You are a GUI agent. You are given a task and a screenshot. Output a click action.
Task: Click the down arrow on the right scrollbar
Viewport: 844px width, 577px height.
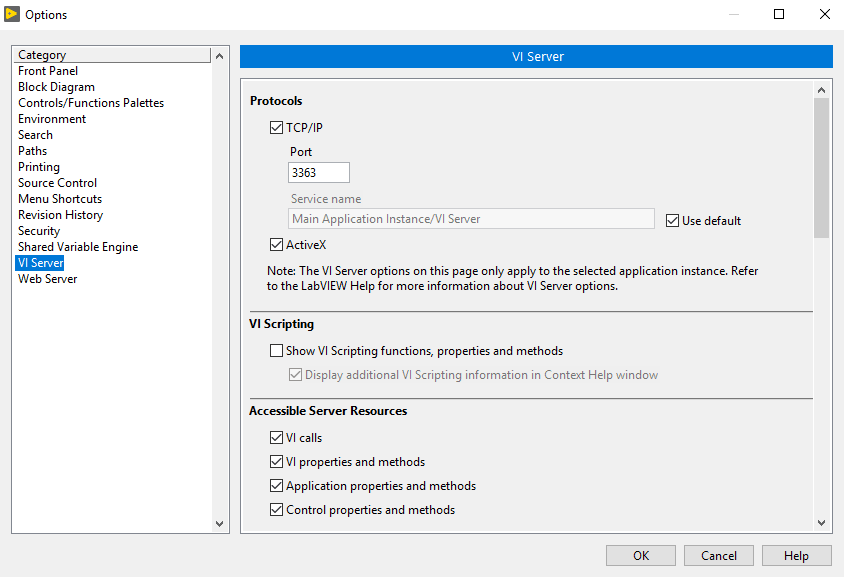coord(821,522)
